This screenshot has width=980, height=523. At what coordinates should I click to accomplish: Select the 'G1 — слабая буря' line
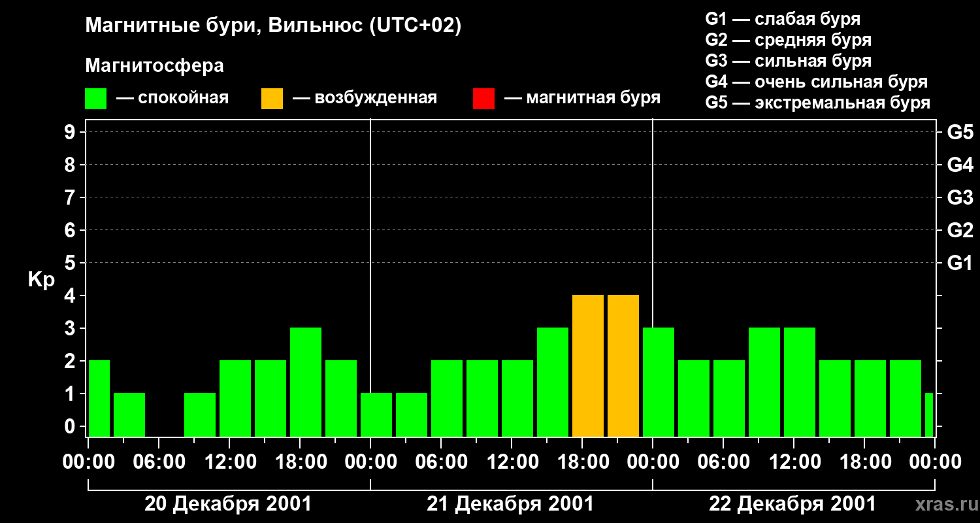pos(783,19)
